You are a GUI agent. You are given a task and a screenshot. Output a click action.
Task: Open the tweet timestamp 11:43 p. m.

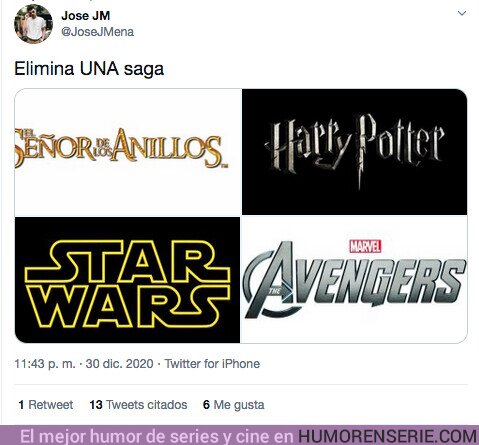click(x=45, y=364)
